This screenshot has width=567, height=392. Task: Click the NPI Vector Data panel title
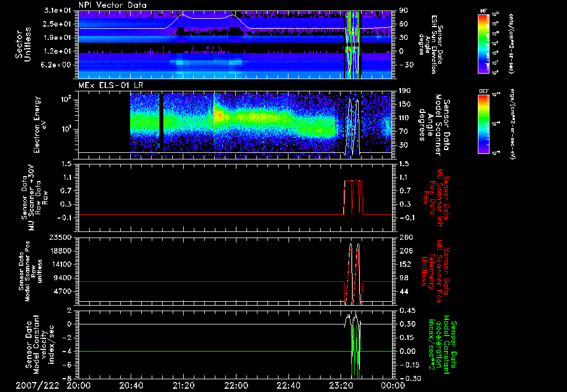[112, 5]
